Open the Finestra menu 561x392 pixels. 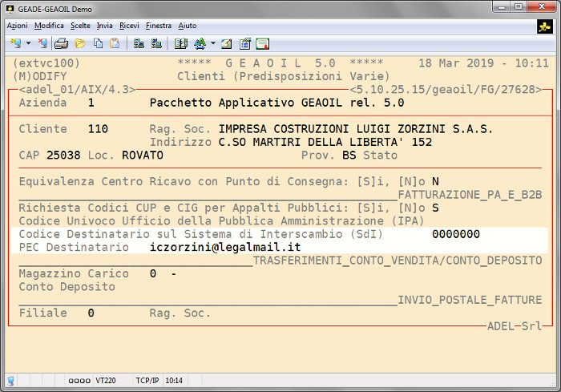pyautogui.click(x=159, y=26)
